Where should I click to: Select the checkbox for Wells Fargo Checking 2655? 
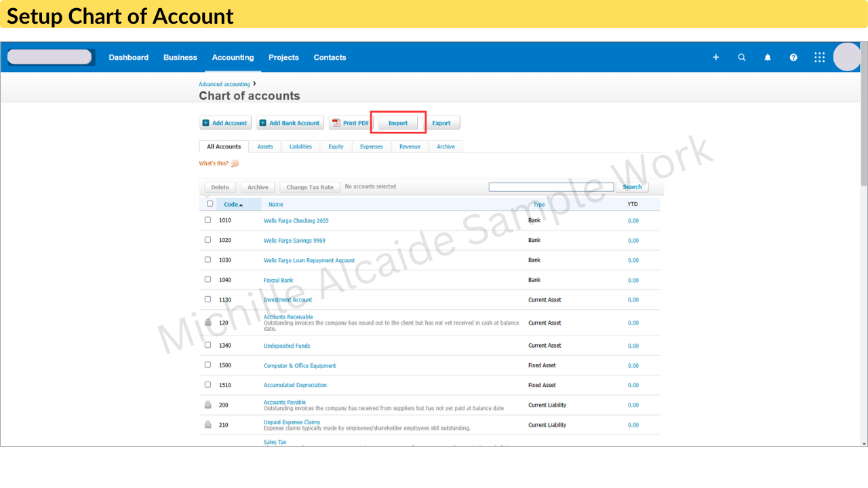click(208, 220)
